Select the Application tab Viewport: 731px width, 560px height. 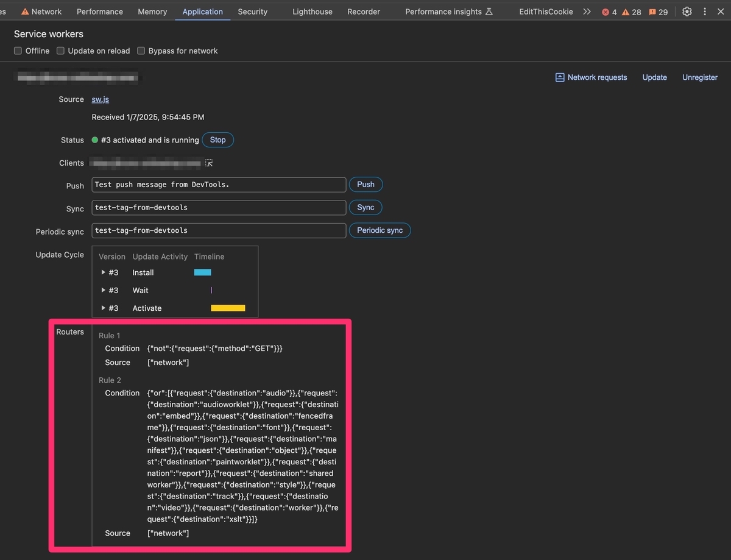point(202,12)
